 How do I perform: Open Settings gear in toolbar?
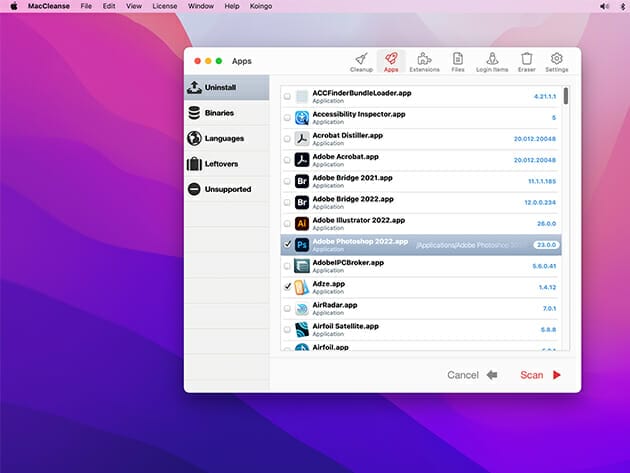557,62
